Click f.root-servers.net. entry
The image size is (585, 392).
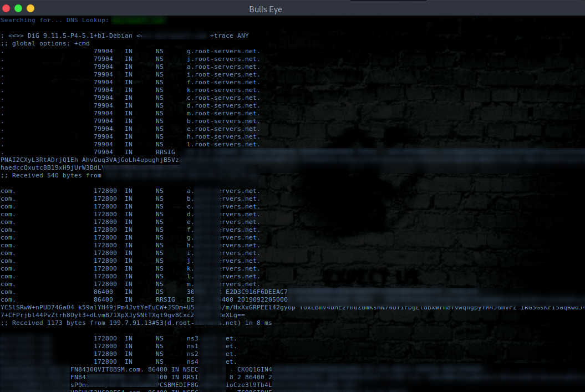point(223,83)
